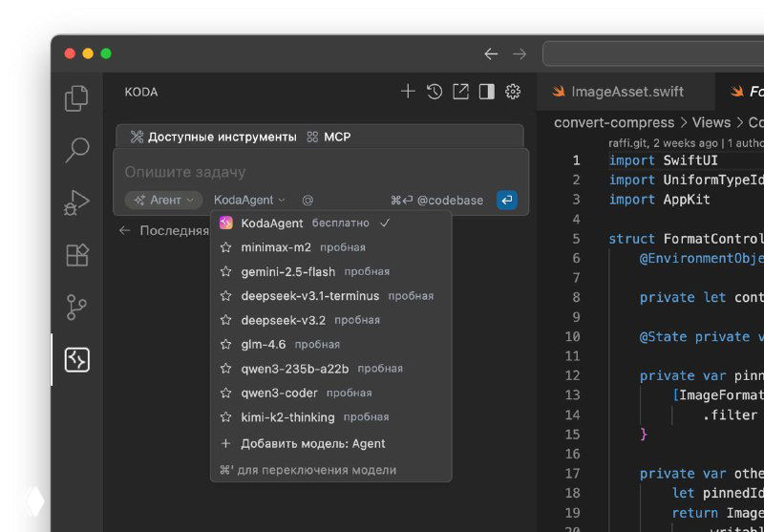Choose glm-4.6 from model list

pyautogui.click(x=330, y=345)
